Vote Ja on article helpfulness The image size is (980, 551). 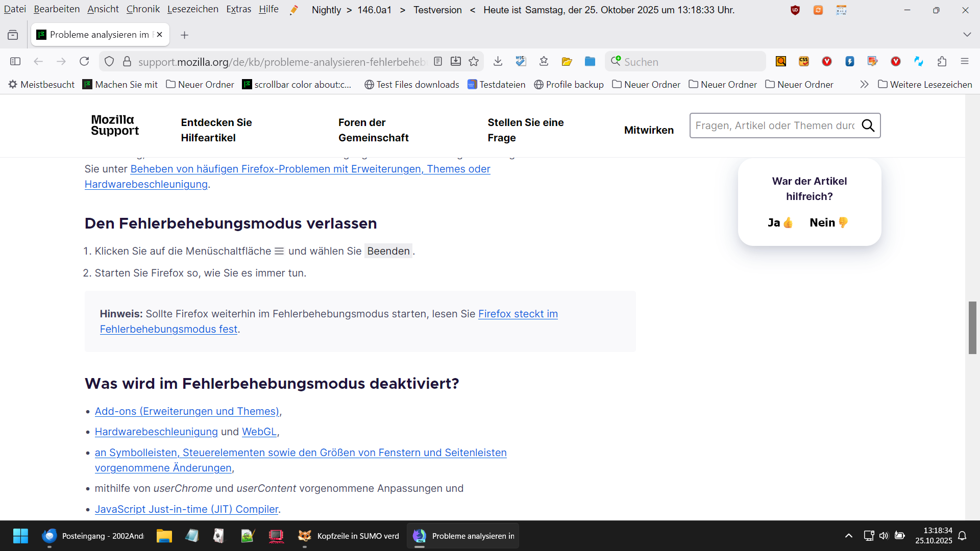click(x=780, y=222)
